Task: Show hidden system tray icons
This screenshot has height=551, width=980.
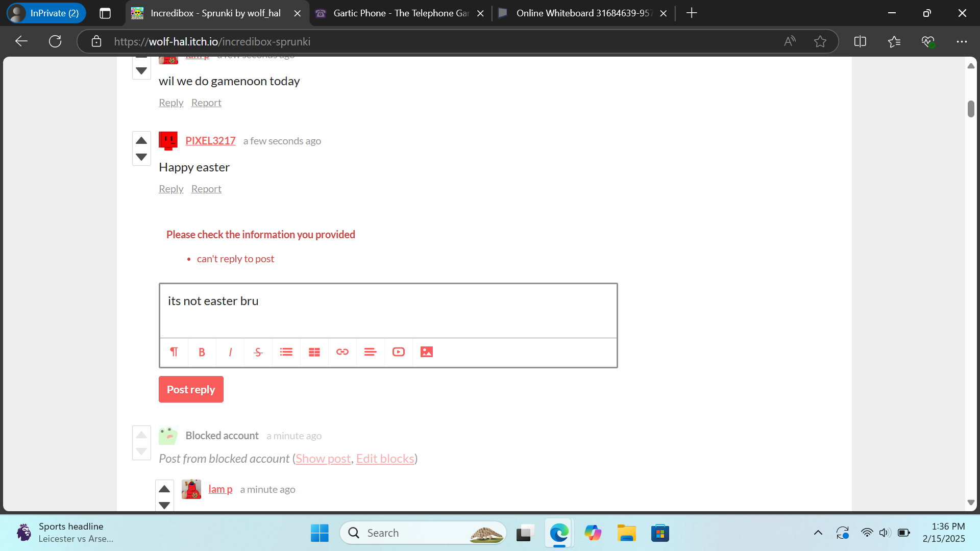Action: (x=818, y=533)
